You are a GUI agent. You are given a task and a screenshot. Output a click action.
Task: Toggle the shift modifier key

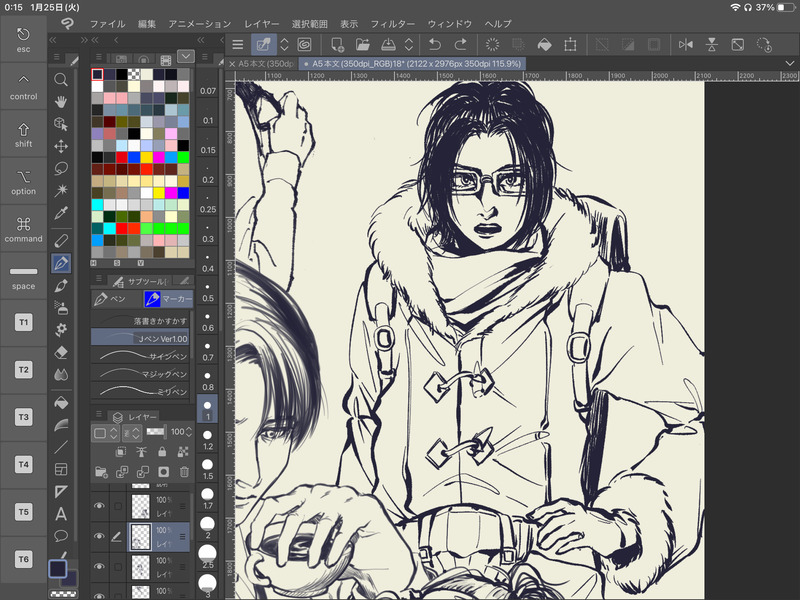click(x=23, y=135)
